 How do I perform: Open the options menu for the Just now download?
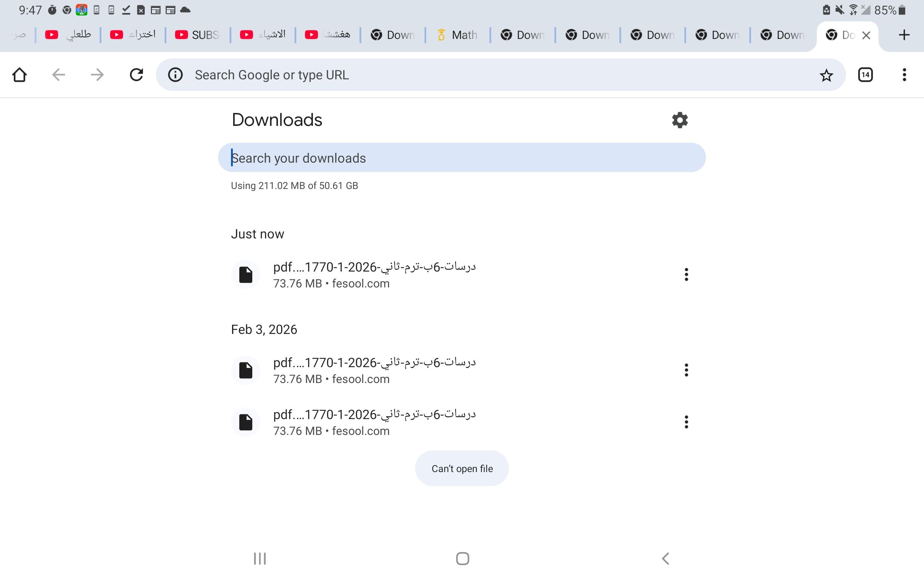(686, 275)
